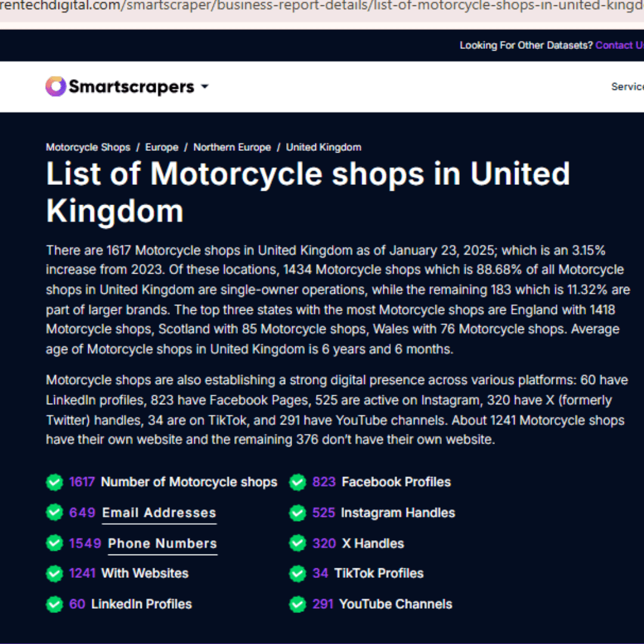644x644 pixels.
Task: Click the 823 Facebook count value
Action: coord(324,482)
